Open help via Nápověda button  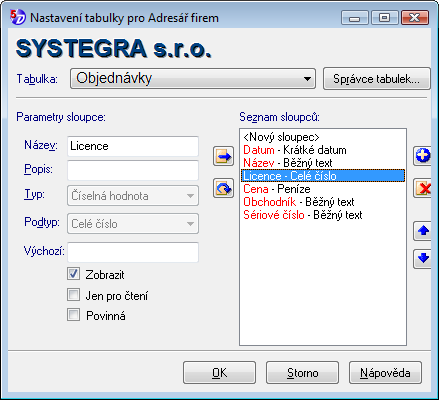pyautogui.click(x=385, y=373)
